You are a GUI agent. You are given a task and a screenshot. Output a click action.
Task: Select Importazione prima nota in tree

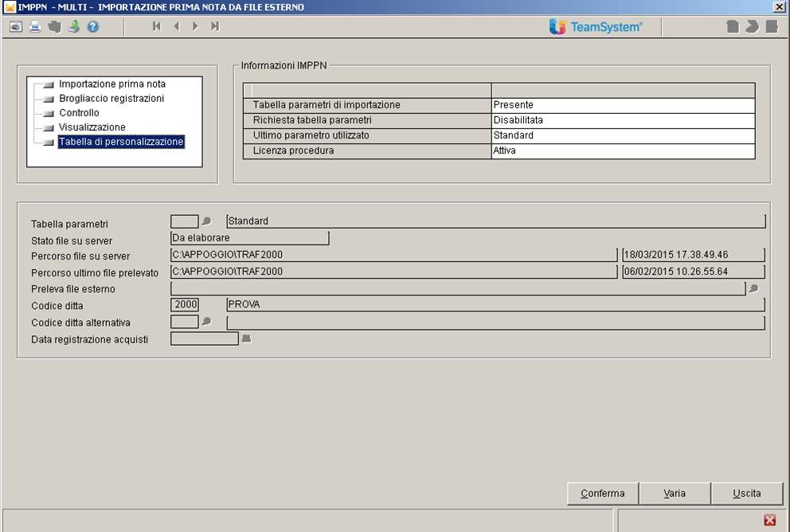(x=111, y=84)
